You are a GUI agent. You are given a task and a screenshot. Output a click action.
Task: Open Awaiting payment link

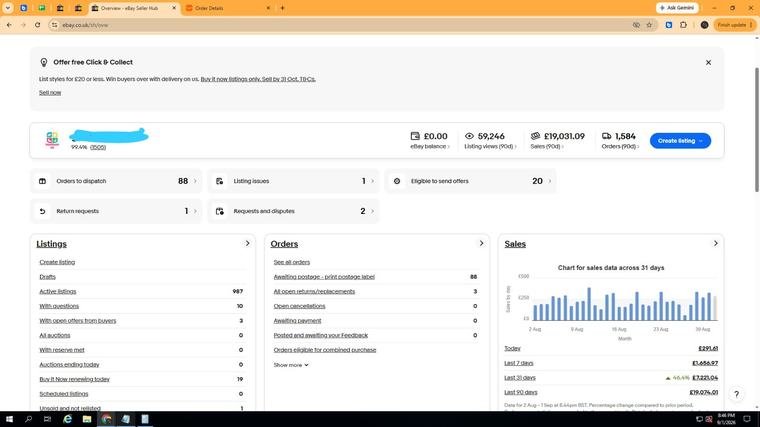(x=298, y=320)
